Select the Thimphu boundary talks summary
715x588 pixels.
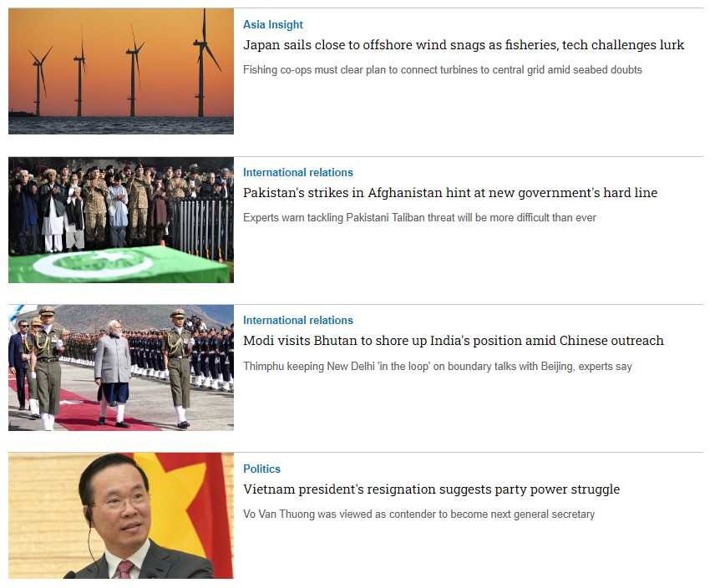(438, 366)
